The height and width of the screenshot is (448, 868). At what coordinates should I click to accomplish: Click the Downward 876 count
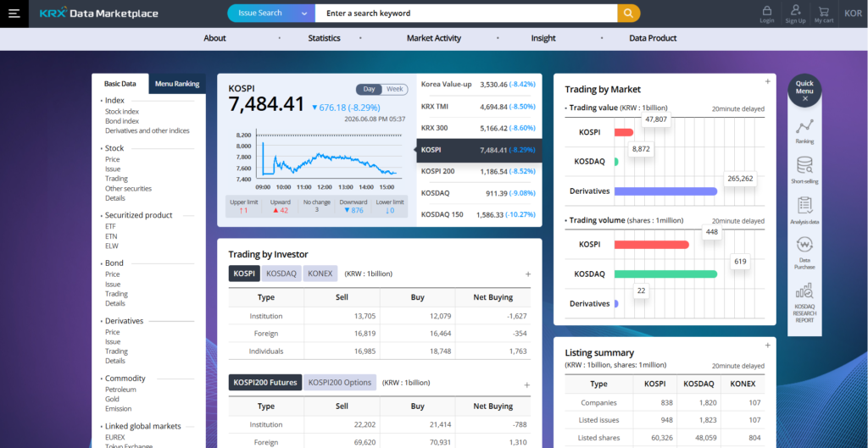pyautogui.click(x=353, y=210)
